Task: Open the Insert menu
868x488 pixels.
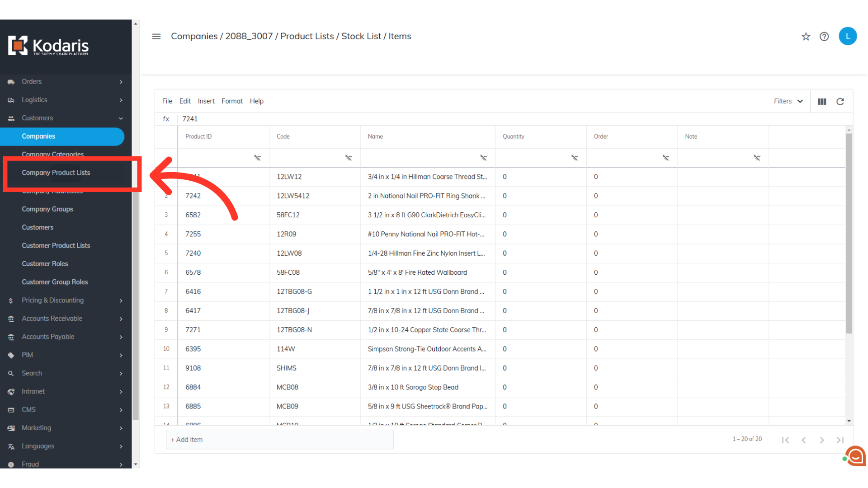Action: pos(206,101)
